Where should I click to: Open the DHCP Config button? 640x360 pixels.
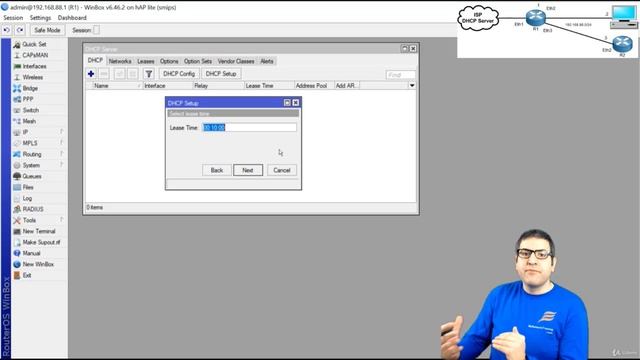click(x=179, y=74)
